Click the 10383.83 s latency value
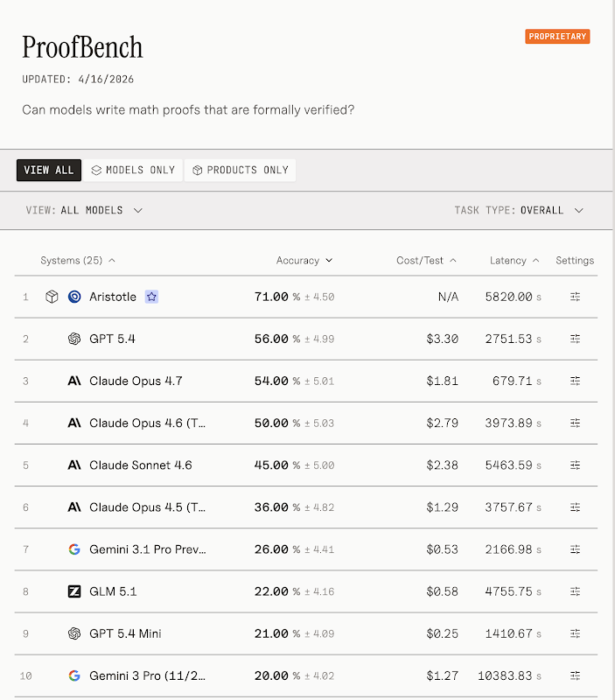The width and height of the screenshot is (615, 700). pos(510,675)
